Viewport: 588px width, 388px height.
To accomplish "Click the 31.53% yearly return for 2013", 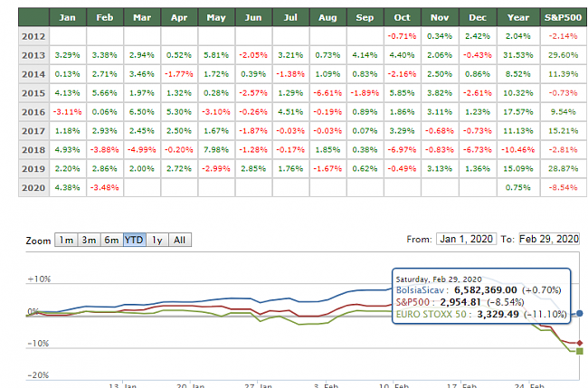I will click(x=517, y=55).
